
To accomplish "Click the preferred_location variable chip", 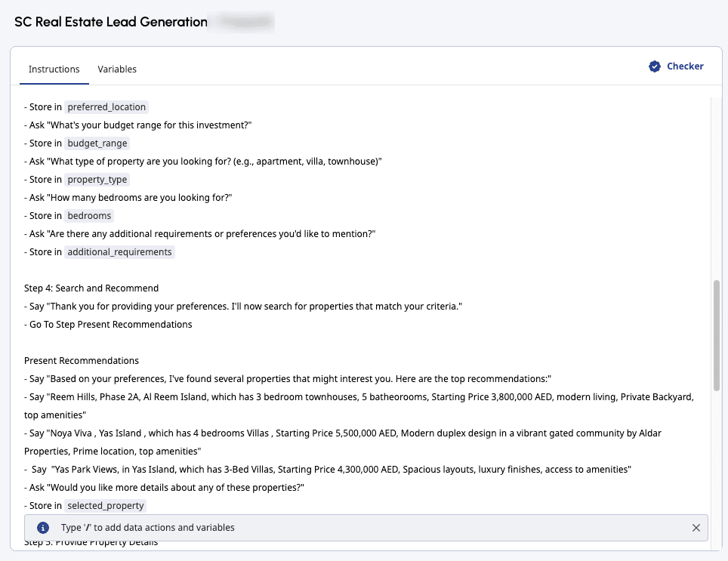I will [107, 107].
